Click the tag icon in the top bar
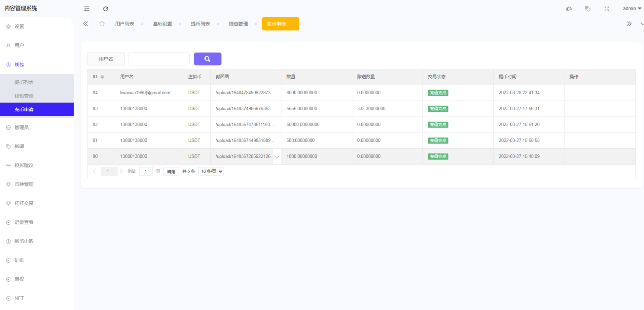Image resolution: width=644 pixels, height=310 pixels. click(x=588, y=9)
